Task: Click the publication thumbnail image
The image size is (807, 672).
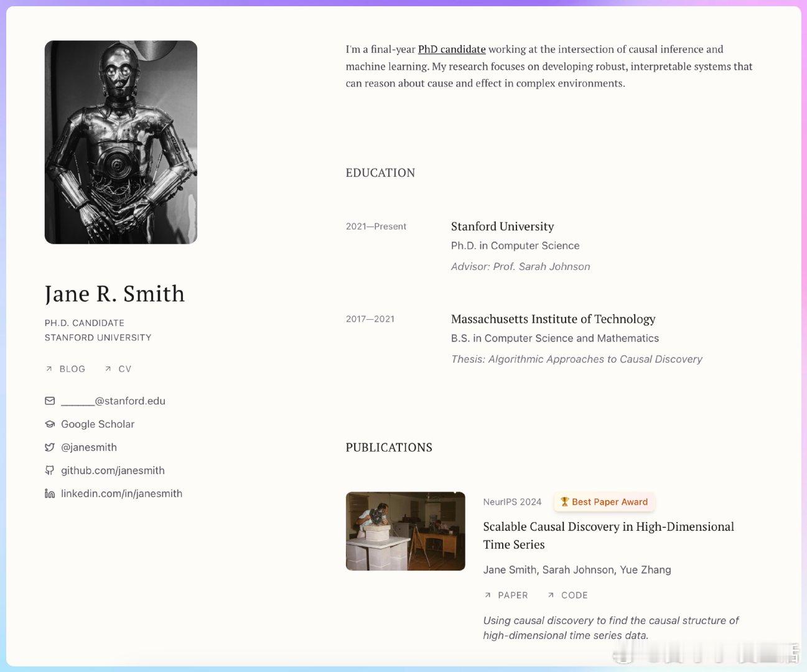Action: pos(406,531)
